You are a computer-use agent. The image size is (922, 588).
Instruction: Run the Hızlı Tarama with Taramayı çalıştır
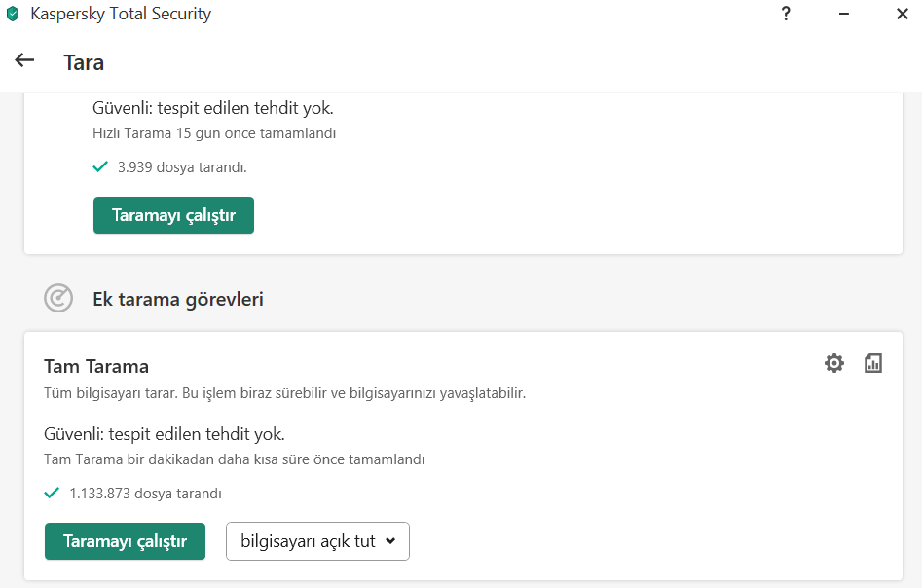173,215
